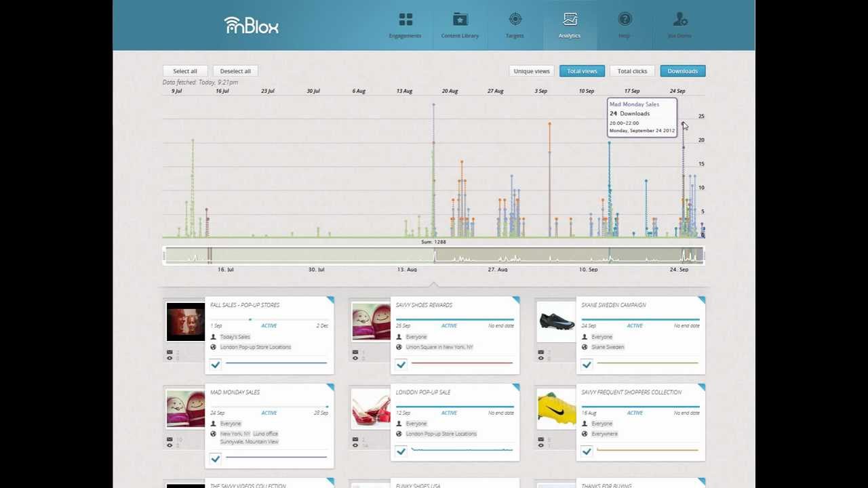The width and height of the screenshot is (868, 488).
Task: Click the globe icon in Skane Sweden Campaign card
Action: (x=585, y=347)
